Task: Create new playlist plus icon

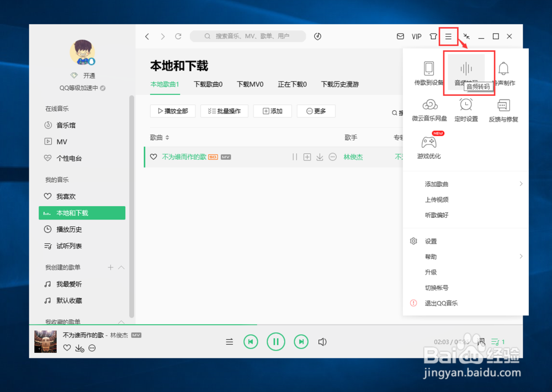Action: point(110,267)
